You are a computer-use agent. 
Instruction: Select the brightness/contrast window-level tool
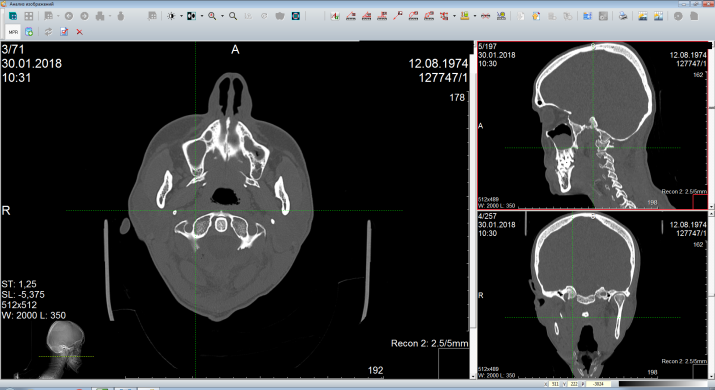click(x=171, y=16)
